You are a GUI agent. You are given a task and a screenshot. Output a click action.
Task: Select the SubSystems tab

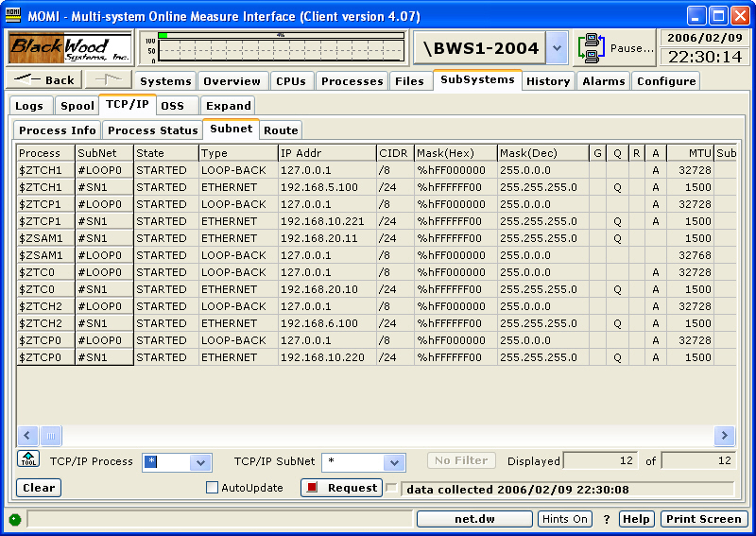click(477, 79)
